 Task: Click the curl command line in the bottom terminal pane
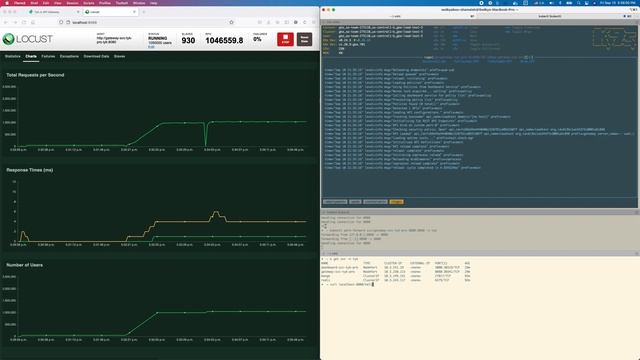[349, 284]
